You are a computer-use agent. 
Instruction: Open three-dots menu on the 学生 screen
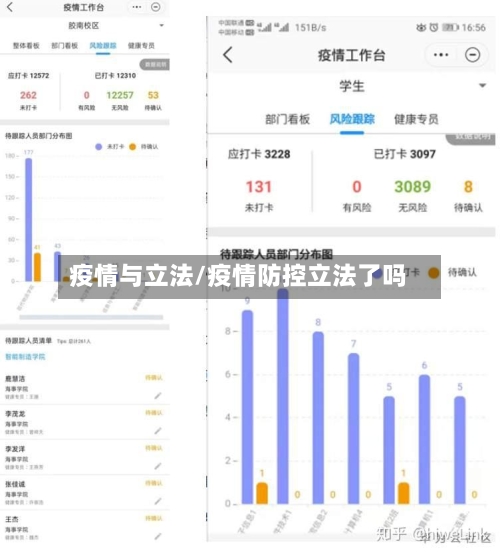[441, 55]
